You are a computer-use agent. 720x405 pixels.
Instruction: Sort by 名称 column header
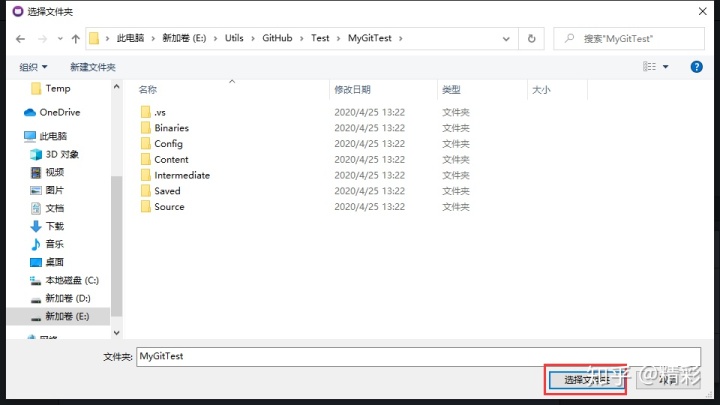click(x=148, y=90)
